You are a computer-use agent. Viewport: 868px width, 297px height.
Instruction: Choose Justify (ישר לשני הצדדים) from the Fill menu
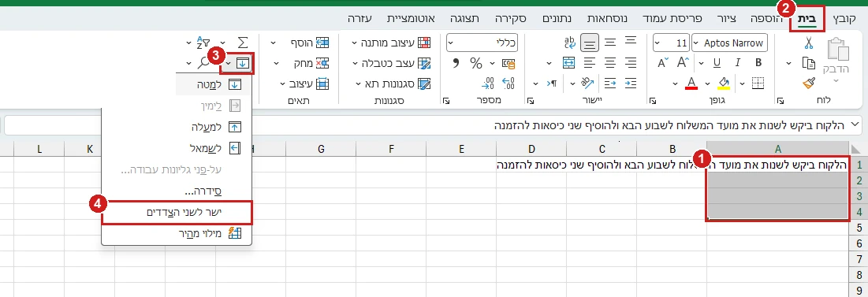[x=177, y=213]
